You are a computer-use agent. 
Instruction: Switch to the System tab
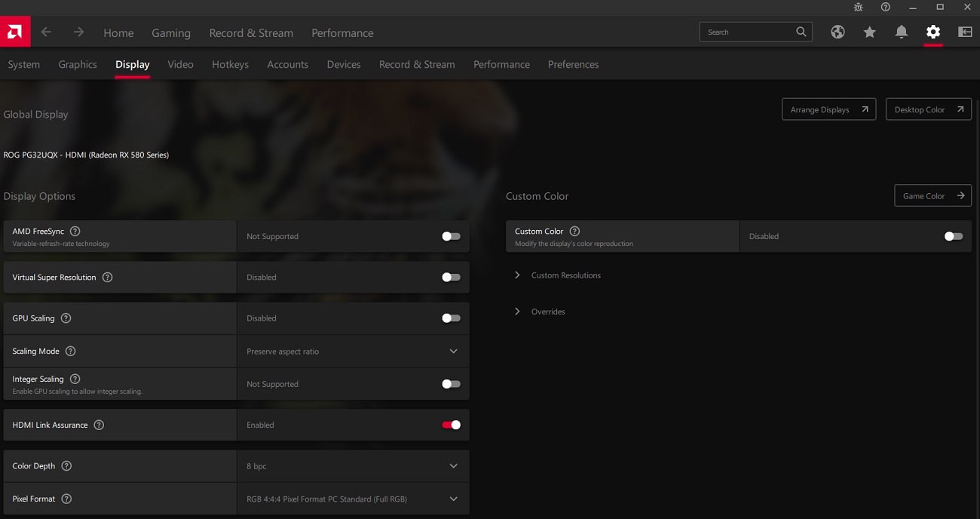tap(24, 64)
